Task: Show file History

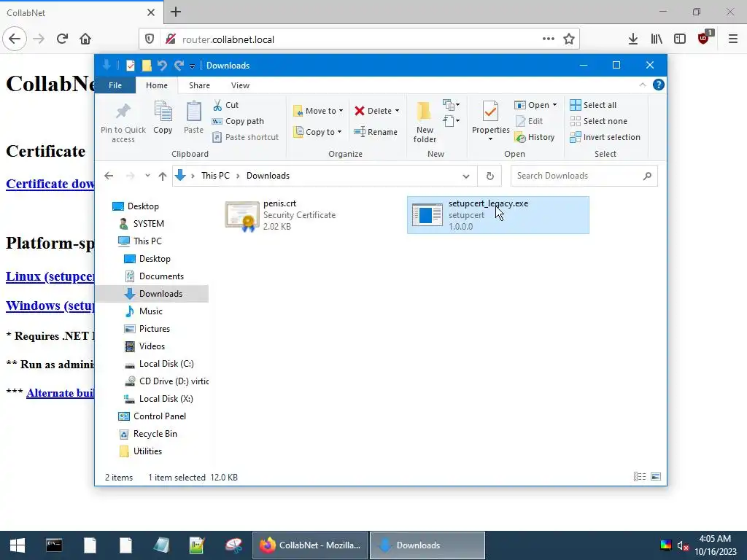Action: click(535, 137)
